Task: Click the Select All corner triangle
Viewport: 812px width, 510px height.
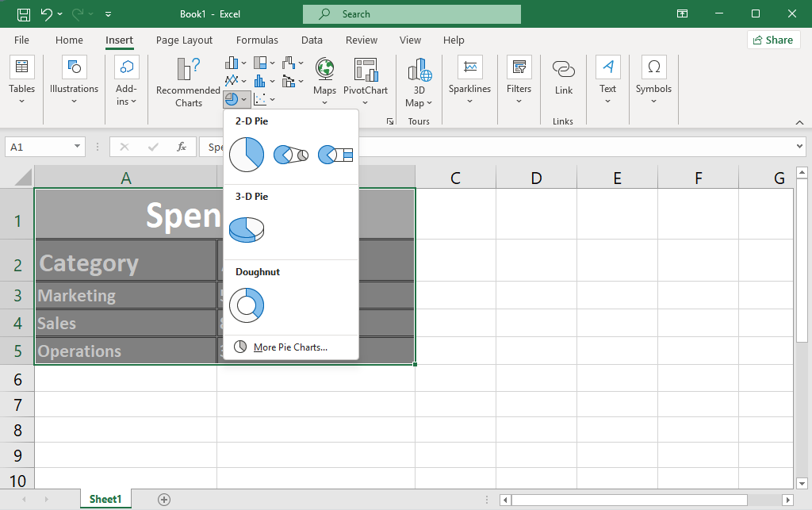Action: [23, 178]
